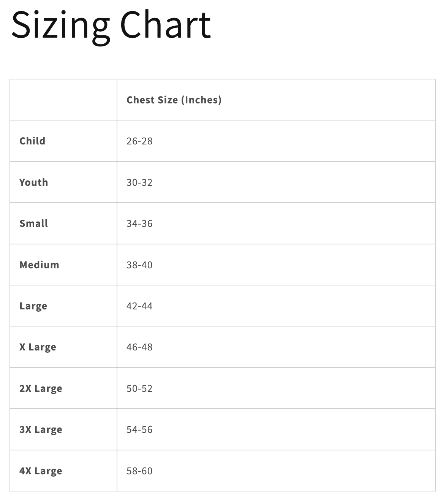This screenshot has height=504, width=446.
Task: Select the 38-40 chest measurement
Action: [139, 265]
